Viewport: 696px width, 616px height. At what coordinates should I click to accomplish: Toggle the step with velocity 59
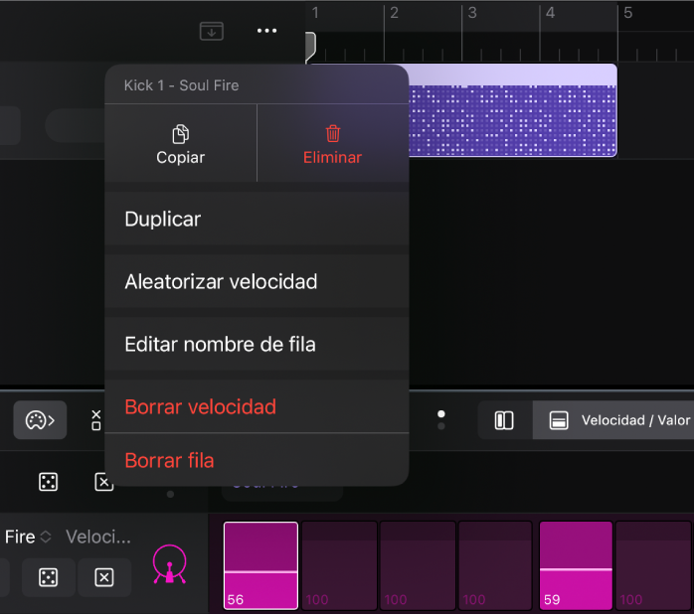576,566
